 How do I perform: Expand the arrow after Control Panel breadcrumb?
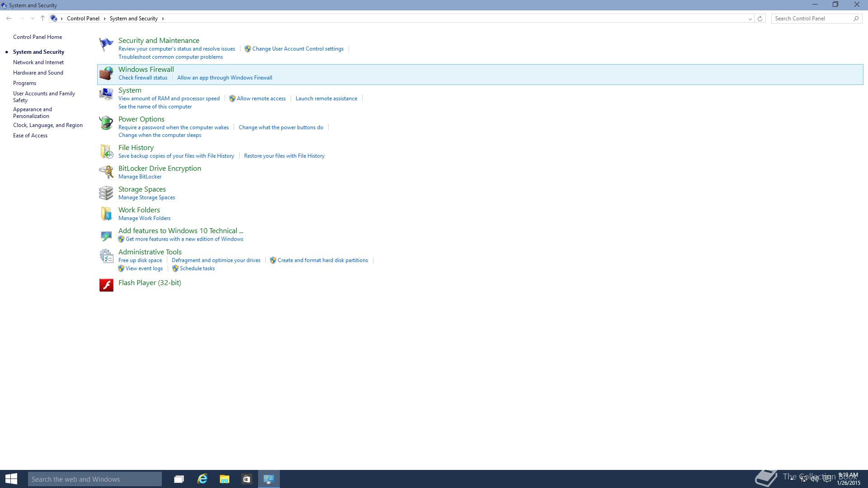pos(104,19)
